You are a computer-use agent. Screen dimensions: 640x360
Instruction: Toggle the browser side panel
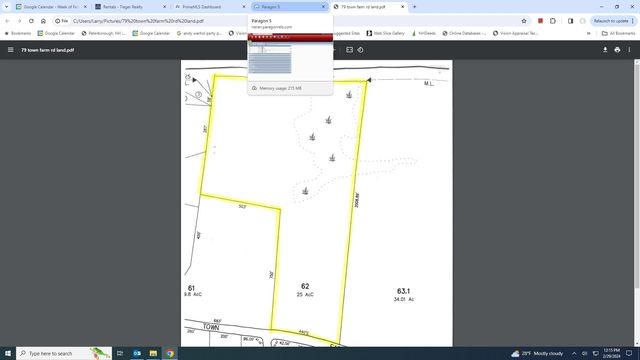570,21
